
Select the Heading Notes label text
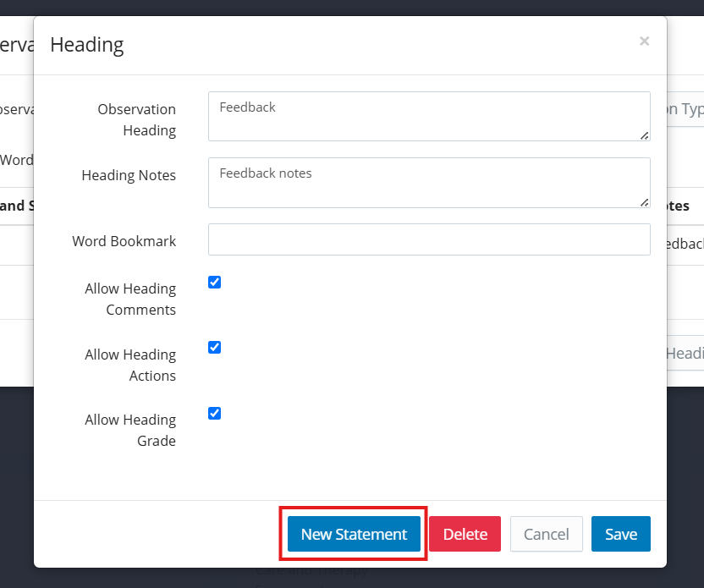coord(129,175)
